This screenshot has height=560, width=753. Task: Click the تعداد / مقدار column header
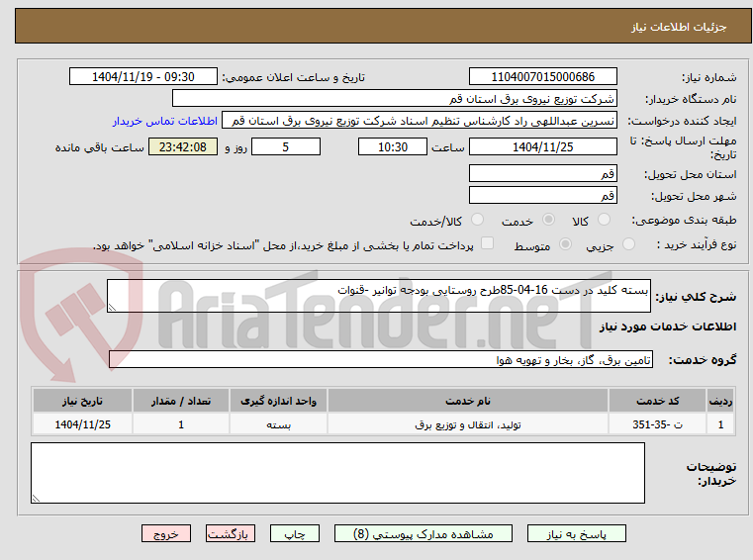(181, 401)
